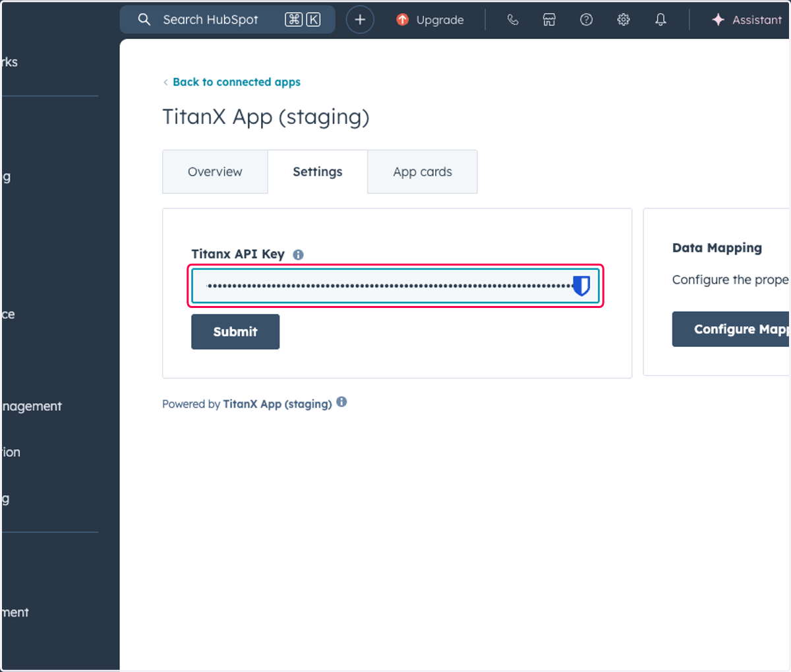Select the Settings tab
The height and width of the screenshot is (672, 791).
pos(318,171)
